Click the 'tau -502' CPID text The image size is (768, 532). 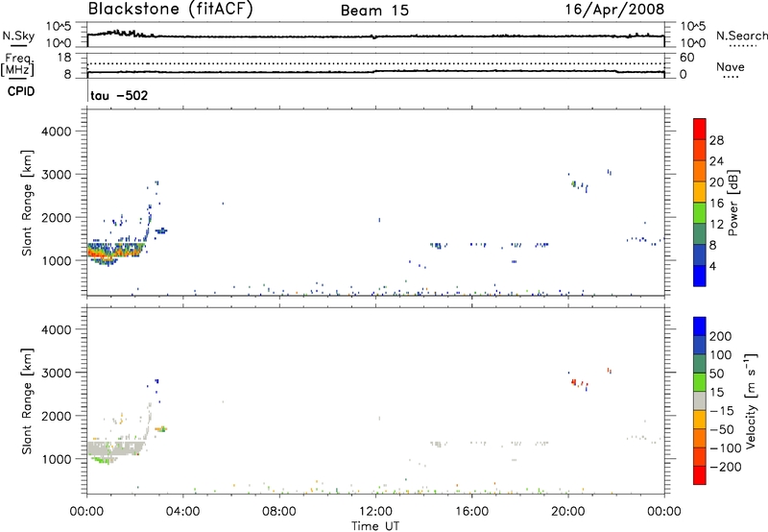click(119, 95)
